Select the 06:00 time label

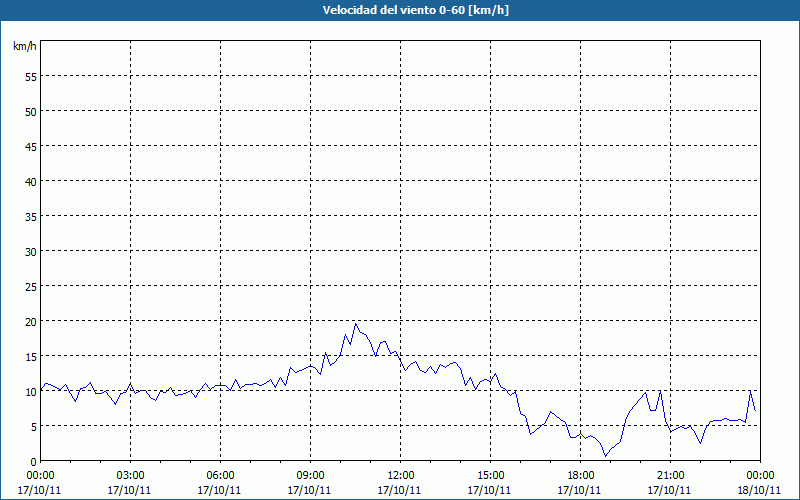[x=220, y=475]
